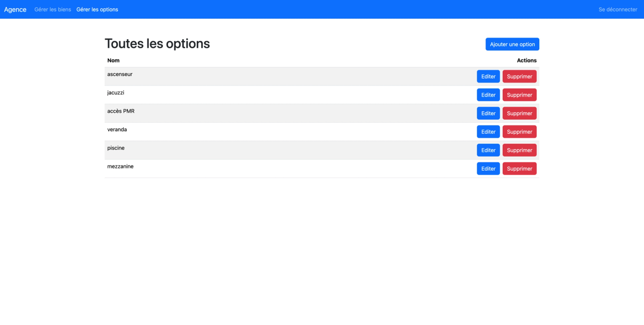Click the Actions column header
Screen dimensions: 644x325
point(527,60)
